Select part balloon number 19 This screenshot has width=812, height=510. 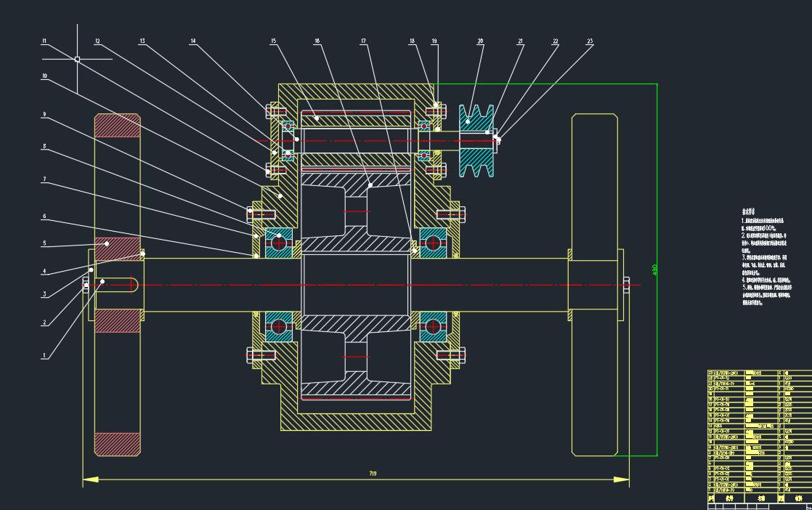[434, 41]
